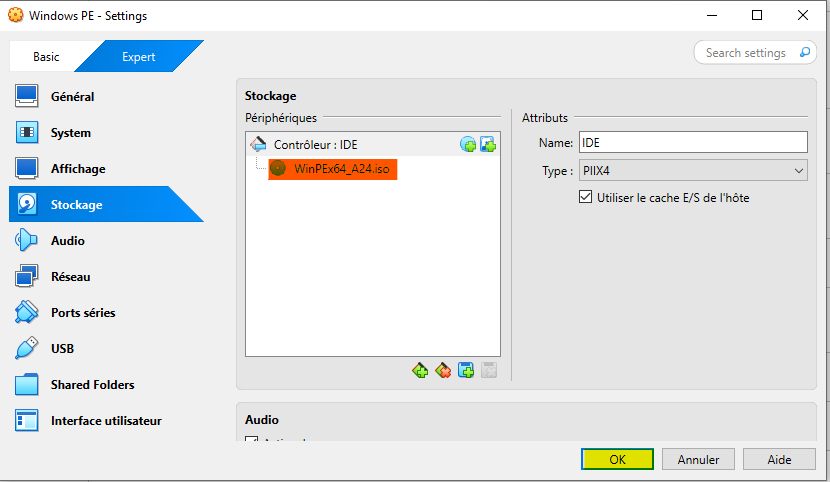830x482 pixels.
Task: Expand the controller Type dropdown PIIX4
Action: click(693, 171)
